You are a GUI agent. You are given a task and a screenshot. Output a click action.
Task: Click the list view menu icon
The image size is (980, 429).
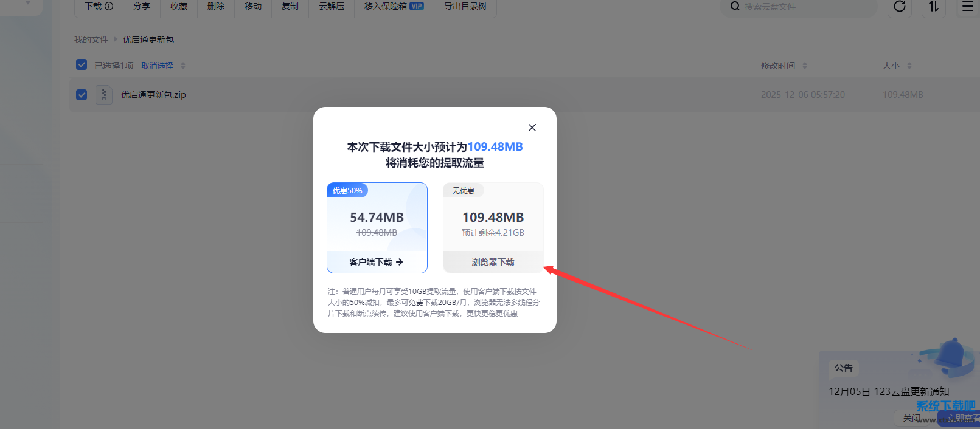968,6
